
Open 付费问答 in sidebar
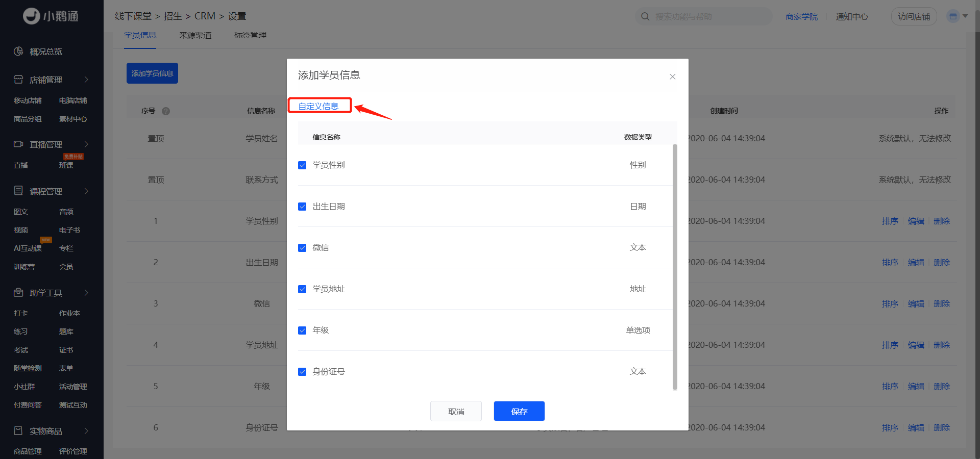(28, 405)
